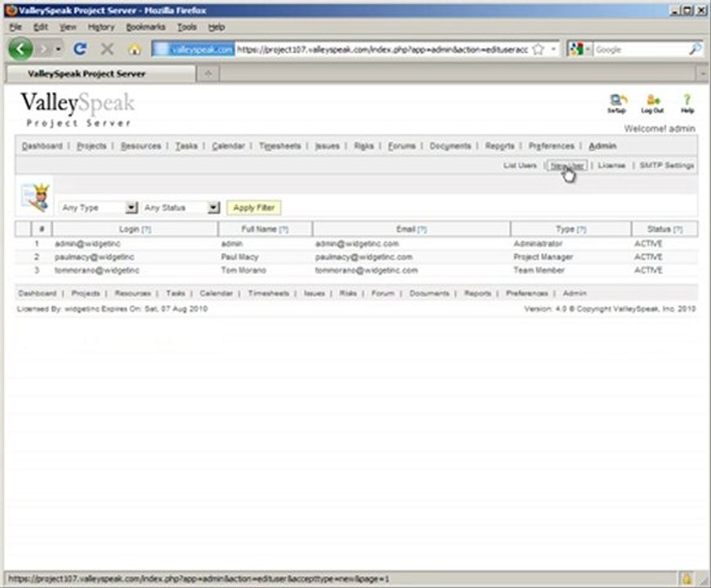The image size is (711, 588).
Task: Open Resources in top navigation
Action: (x=141, y=146)
